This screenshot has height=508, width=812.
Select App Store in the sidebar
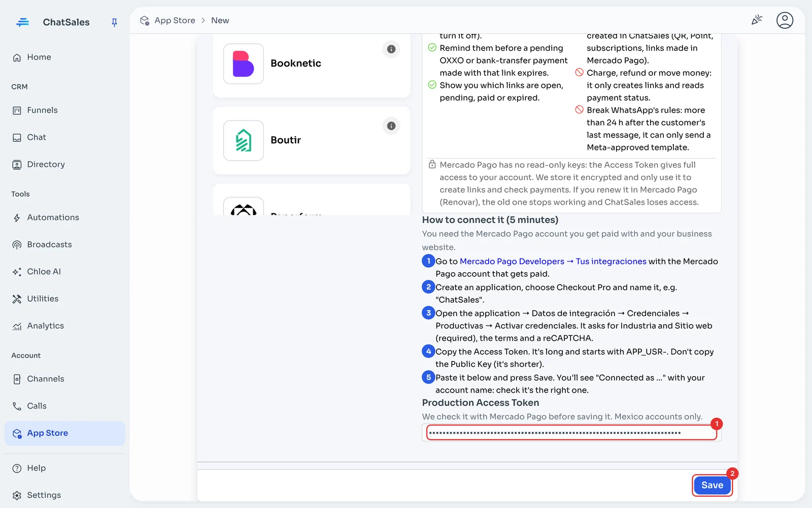click(64, 433)
